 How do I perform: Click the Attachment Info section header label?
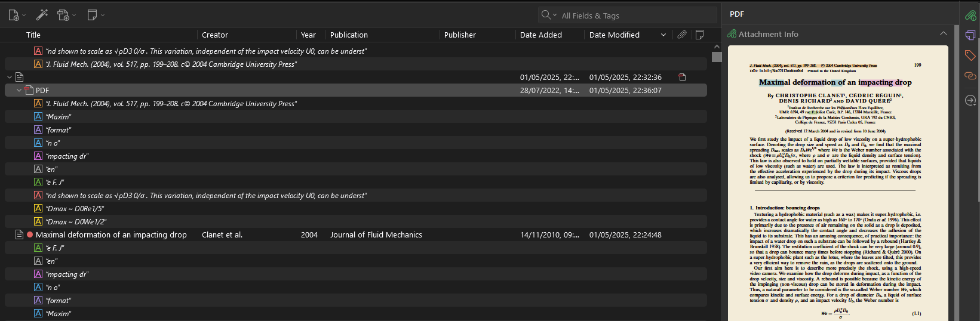click(768, 34)
